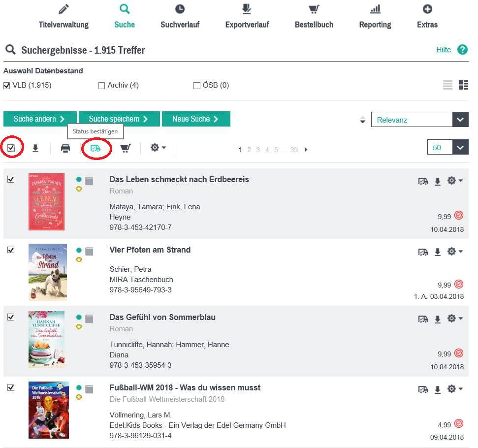
Task: Click the shopping cart icon in toolbar
Action: point(126,148)
